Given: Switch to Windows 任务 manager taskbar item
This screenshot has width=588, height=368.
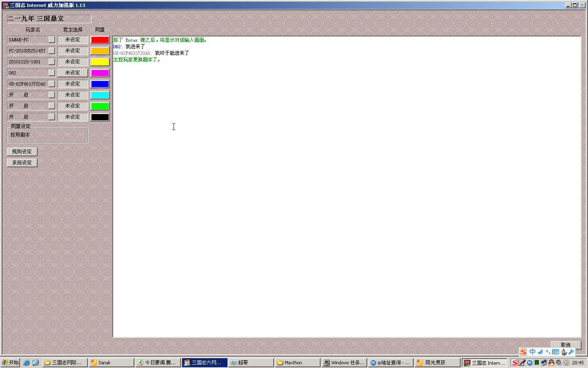Looking at the screenshot, I should pyautogui.click(x=344, y=363).
